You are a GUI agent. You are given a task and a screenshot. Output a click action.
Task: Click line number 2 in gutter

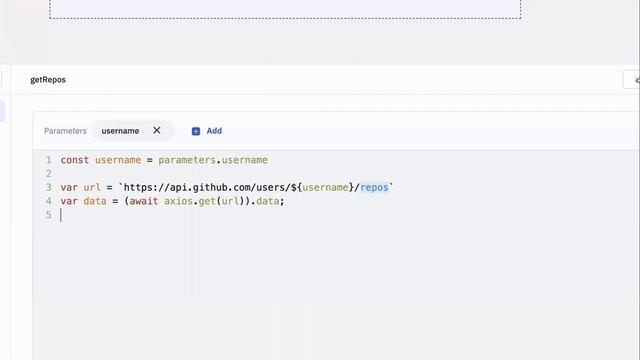(49, 173)
